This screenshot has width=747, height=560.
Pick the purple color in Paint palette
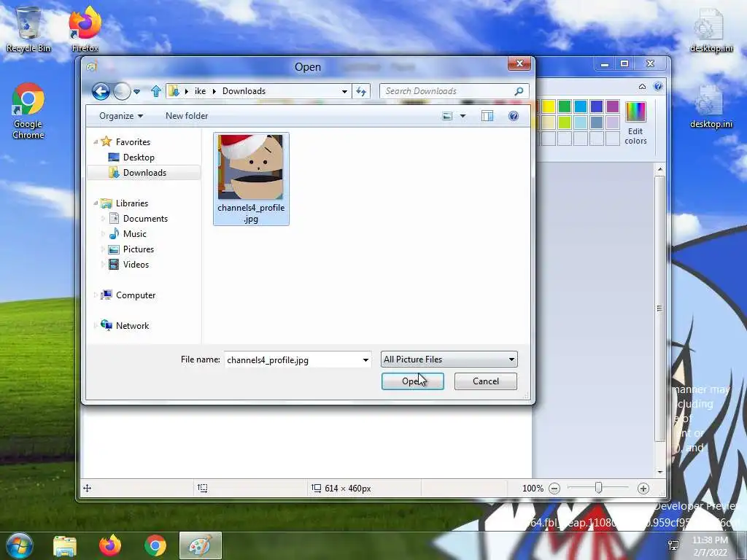613,106
